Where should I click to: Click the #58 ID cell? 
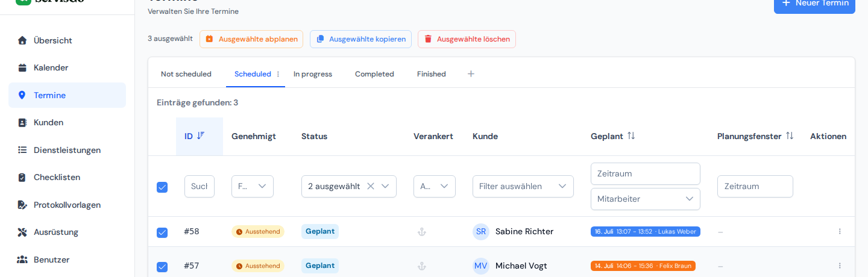(192, 231)
